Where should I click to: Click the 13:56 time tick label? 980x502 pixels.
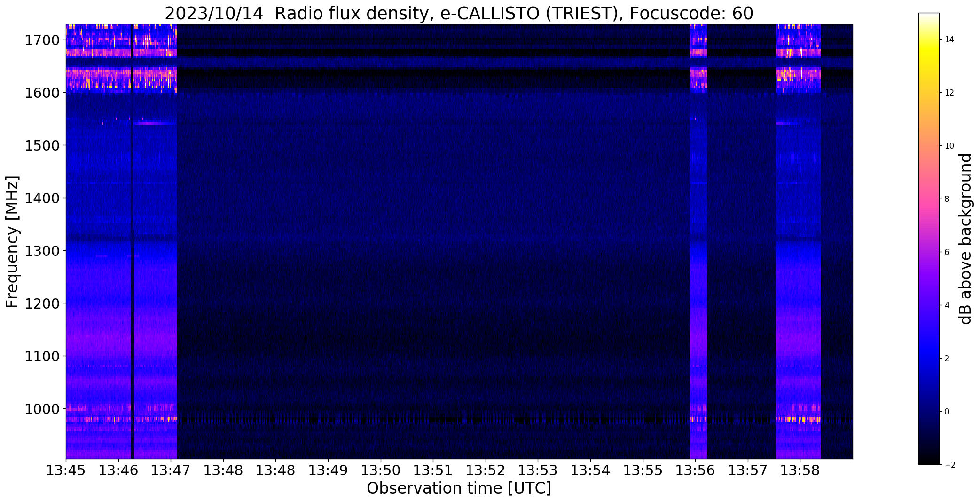[695, 470]
